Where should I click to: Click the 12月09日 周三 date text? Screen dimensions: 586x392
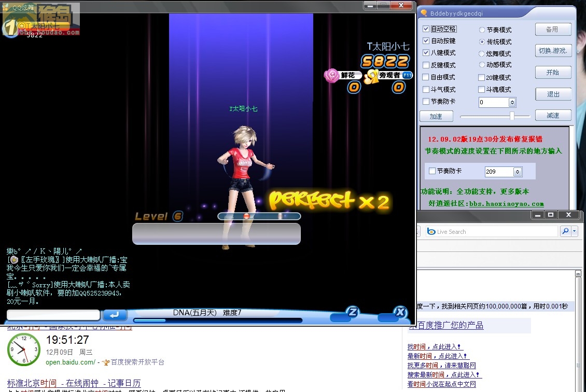69,352
